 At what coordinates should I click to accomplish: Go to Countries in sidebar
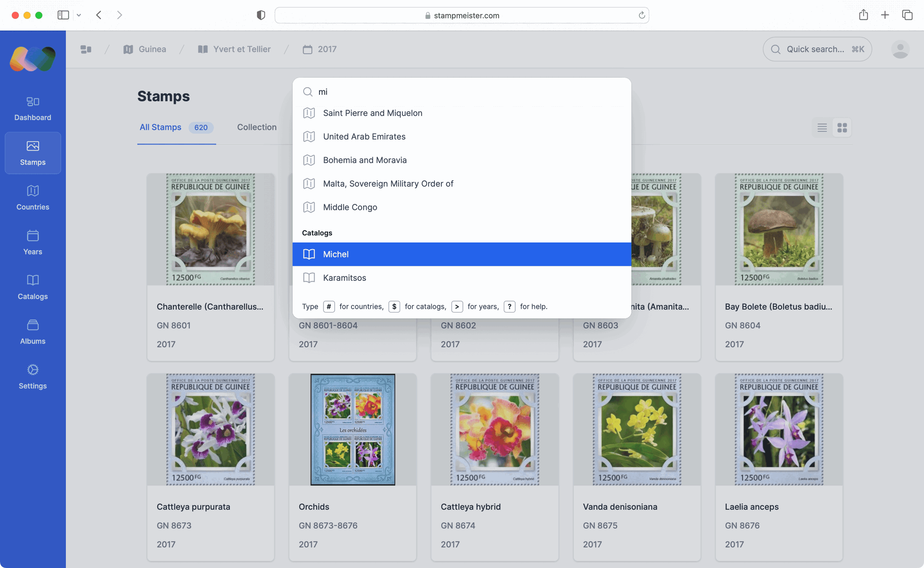point(32,198)
